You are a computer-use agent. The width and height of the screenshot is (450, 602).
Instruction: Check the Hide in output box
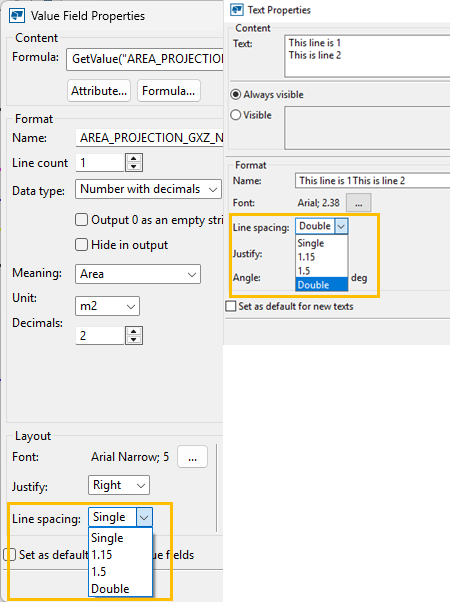(x=81, y=245)
